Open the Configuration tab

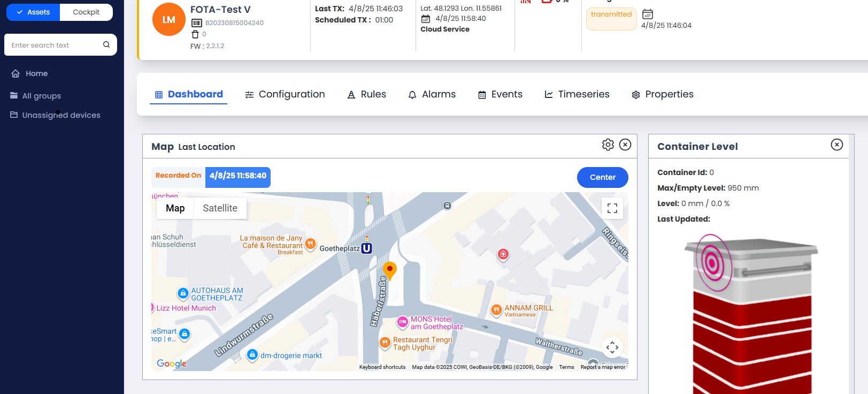coord(285,94)
